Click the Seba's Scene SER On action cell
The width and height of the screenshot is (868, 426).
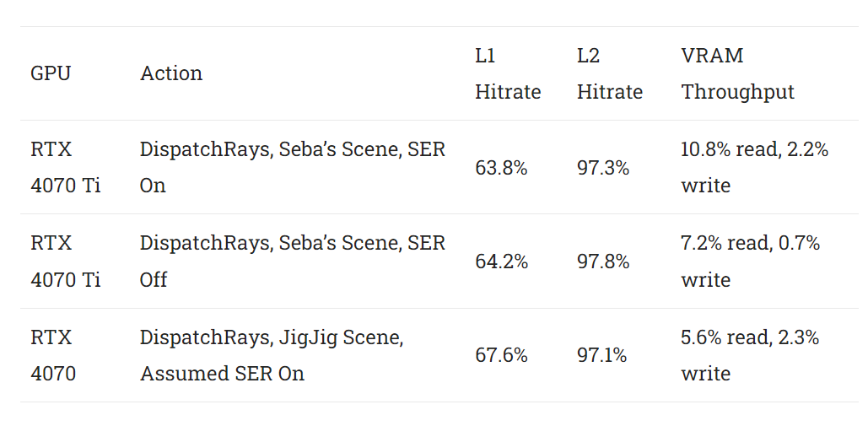click(x=292, y=167)
